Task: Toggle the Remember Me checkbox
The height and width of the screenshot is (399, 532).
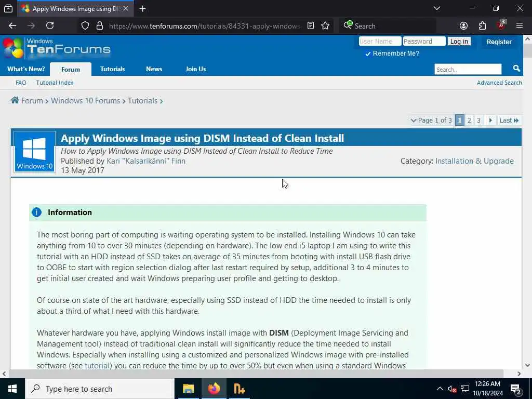Action: click(x=368, y=54)
